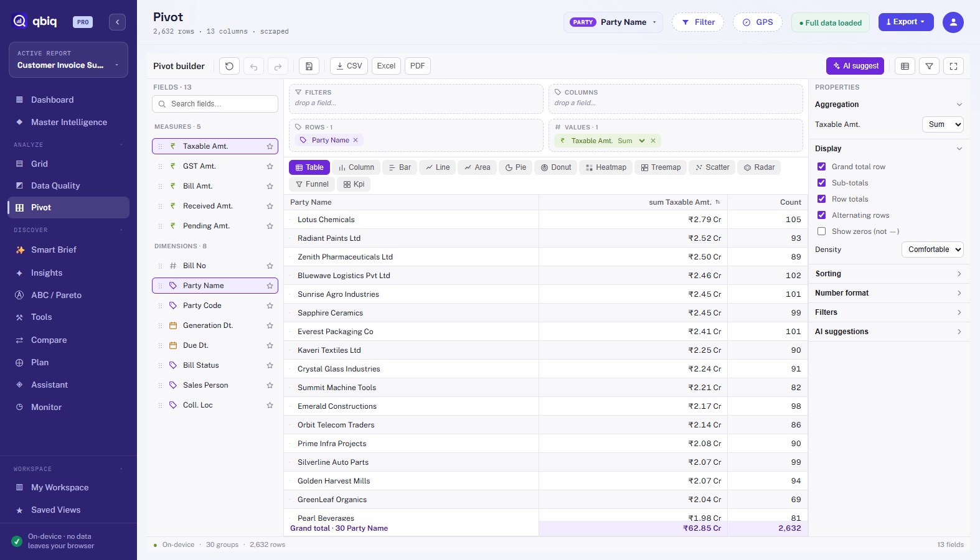This screenshot has width=980, height=560.
Task: Enable Show zeros checkbox
Action: [821, 231]
